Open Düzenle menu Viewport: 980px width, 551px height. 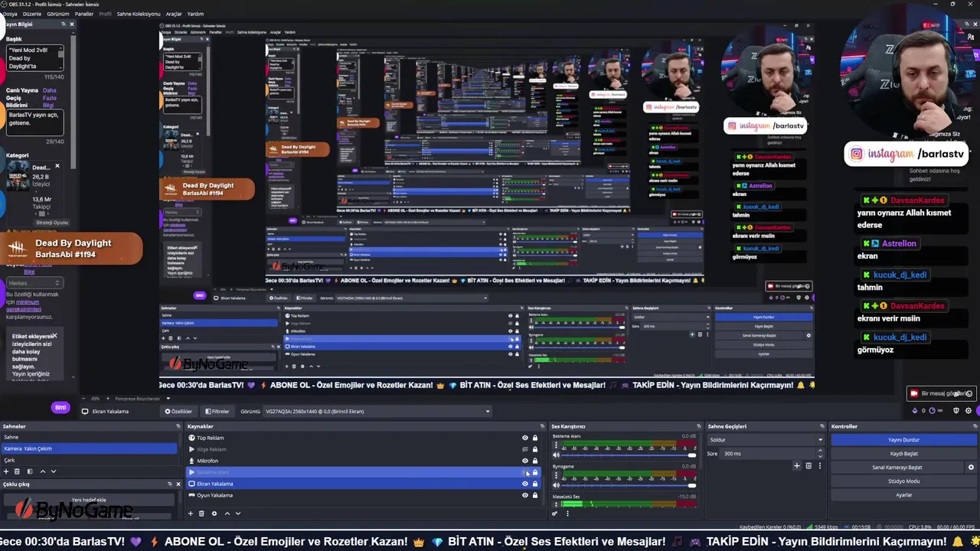point(32,14)
